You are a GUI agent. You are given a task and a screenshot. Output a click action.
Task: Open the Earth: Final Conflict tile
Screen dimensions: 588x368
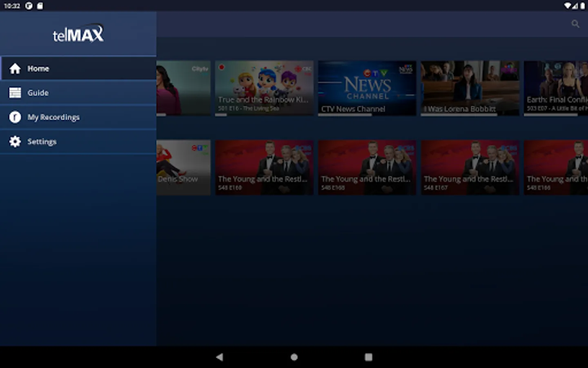tap(556, 88)
